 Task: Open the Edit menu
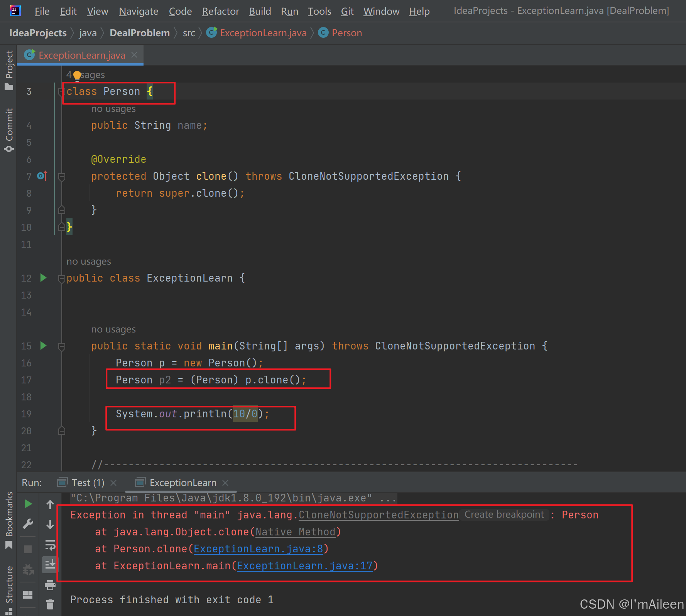pos(68,11)
